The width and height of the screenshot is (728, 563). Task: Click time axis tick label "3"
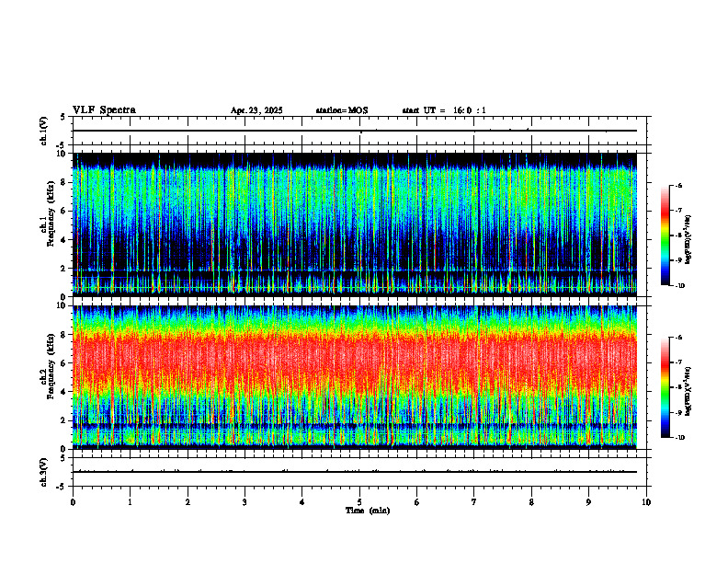coord(245,502)
